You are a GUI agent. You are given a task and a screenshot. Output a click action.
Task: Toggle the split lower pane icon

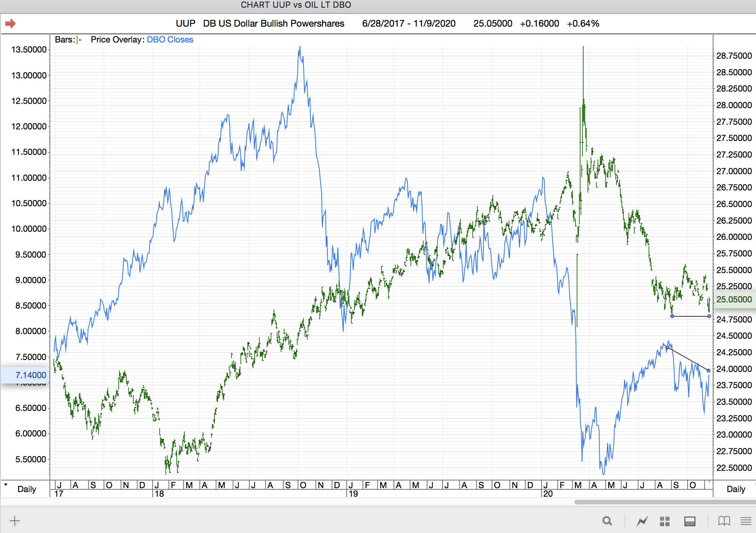690,521
